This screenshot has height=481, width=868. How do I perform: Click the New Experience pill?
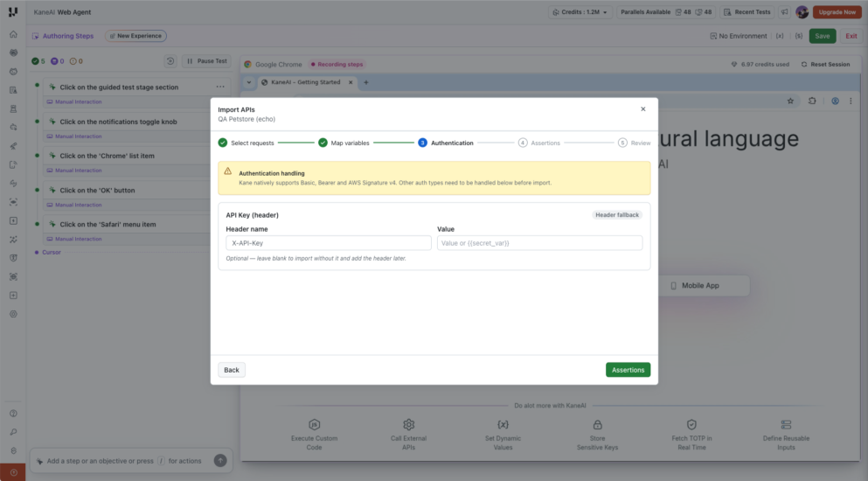pos(135,36)
